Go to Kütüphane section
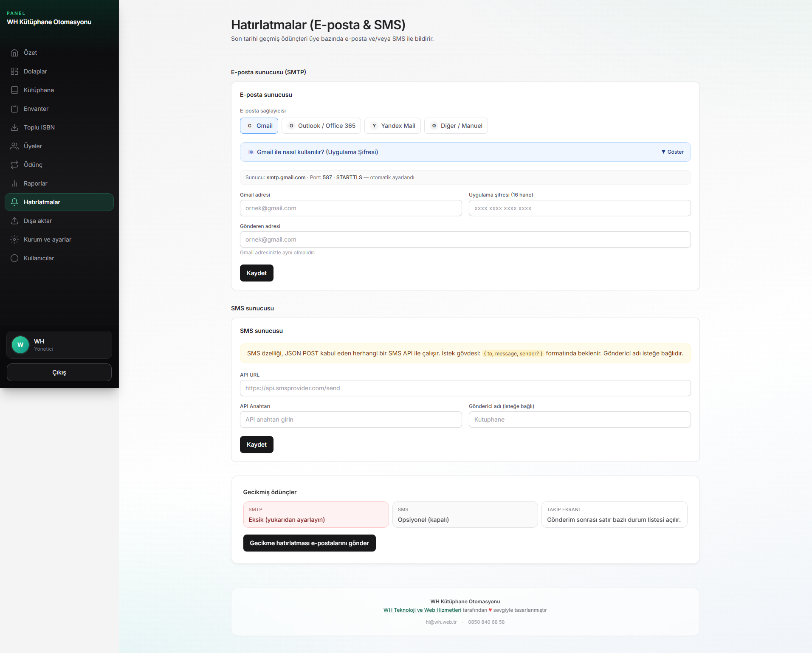The height and width of the screenshot is (653, 812). 59,90
